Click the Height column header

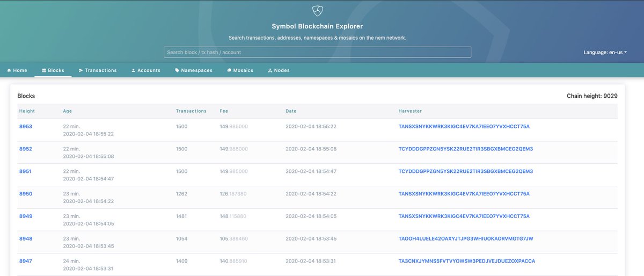point(27,111)
